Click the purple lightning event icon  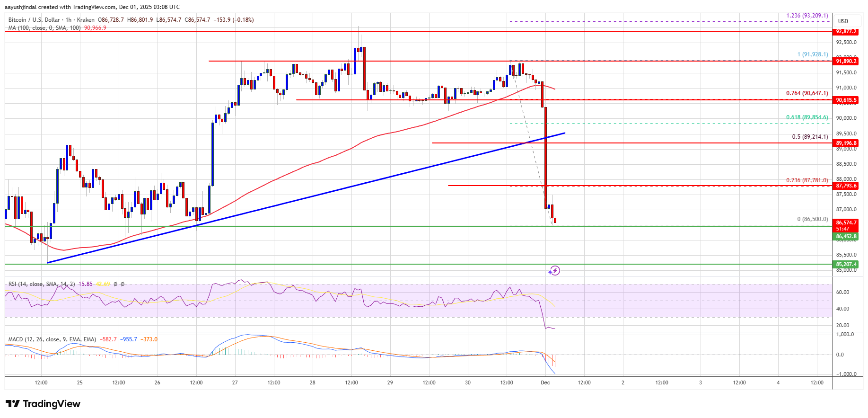[x=554, y=271]
